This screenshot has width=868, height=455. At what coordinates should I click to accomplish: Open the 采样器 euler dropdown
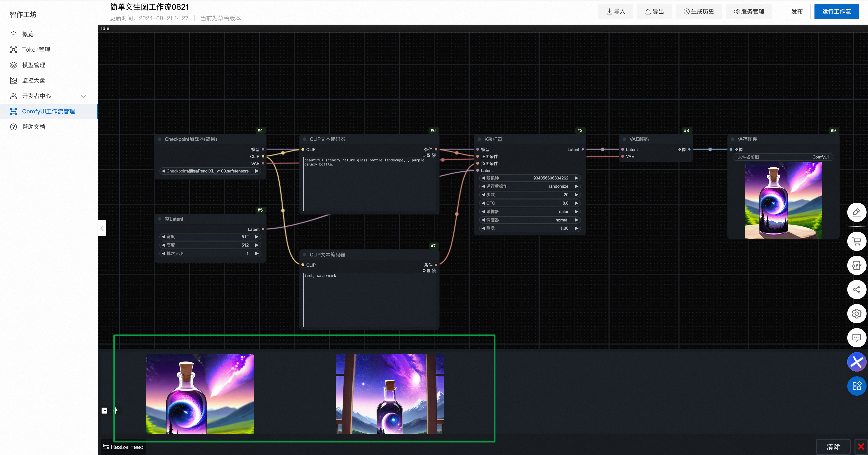pyautogui.click(x=530, y=212)
